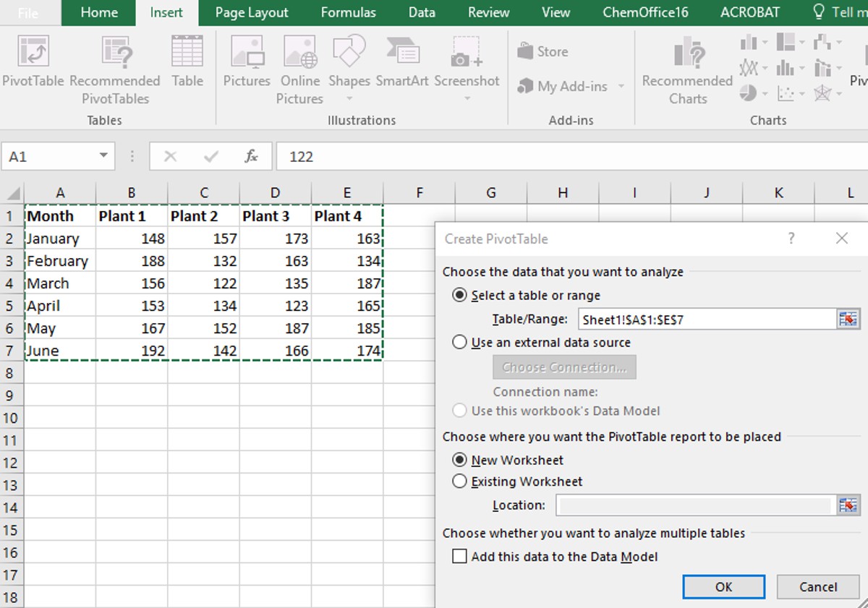
Task: Switch to the Home tab
Action: point(99,12)
